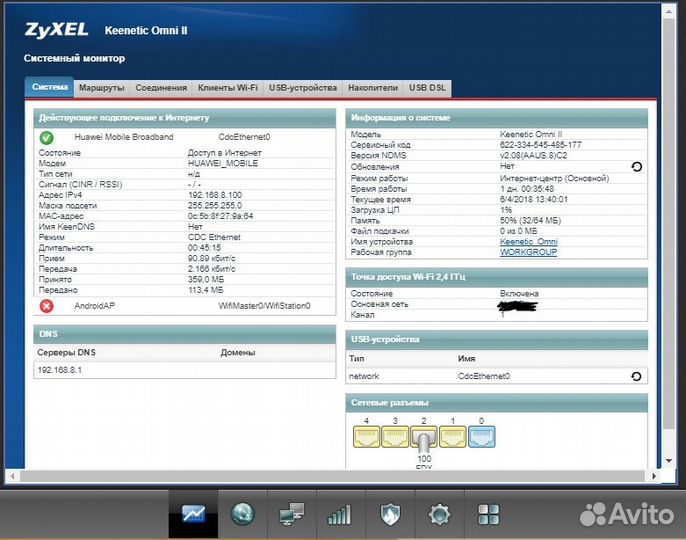Switch to the Маршруты tab

[x=101, y=88]
